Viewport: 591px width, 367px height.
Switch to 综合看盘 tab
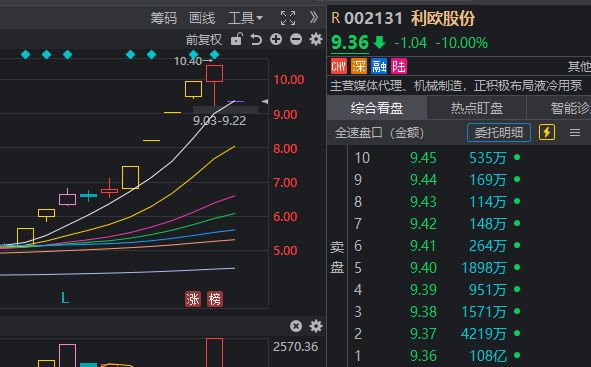pyautogui.click(x=377, y=108)
